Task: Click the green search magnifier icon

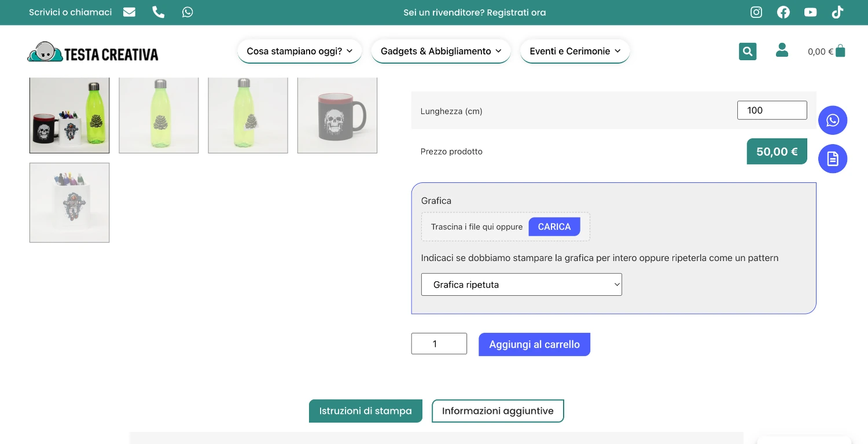Action: click(x=748, y=52)
